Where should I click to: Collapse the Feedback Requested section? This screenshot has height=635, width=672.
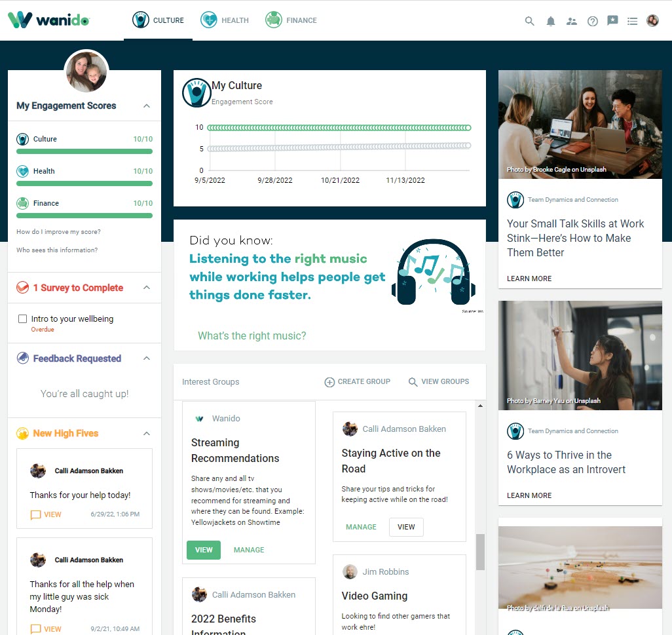point(147,358)
